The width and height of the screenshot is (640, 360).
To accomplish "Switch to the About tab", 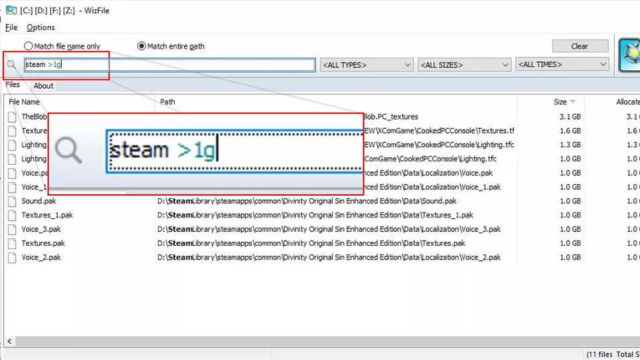I will click(x=43, y=86).
